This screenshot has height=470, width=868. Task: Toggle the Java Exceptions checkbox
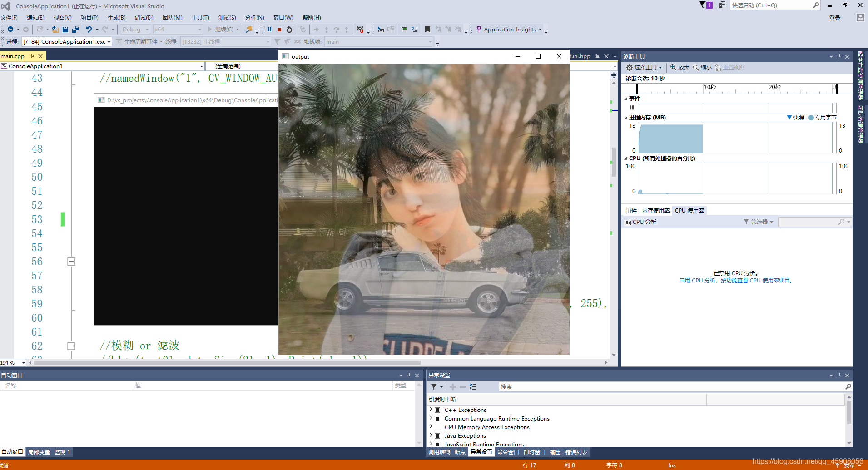point(437,436)
